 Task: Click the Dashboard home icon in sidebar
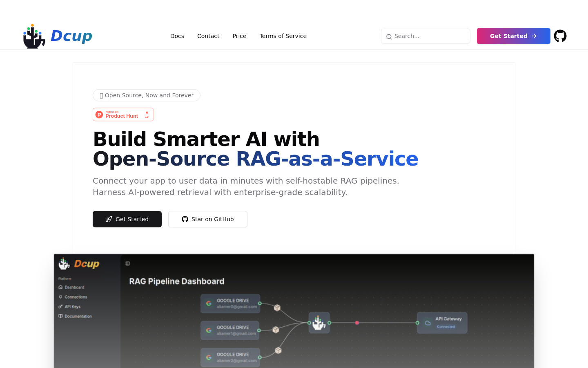coord(60,287)
